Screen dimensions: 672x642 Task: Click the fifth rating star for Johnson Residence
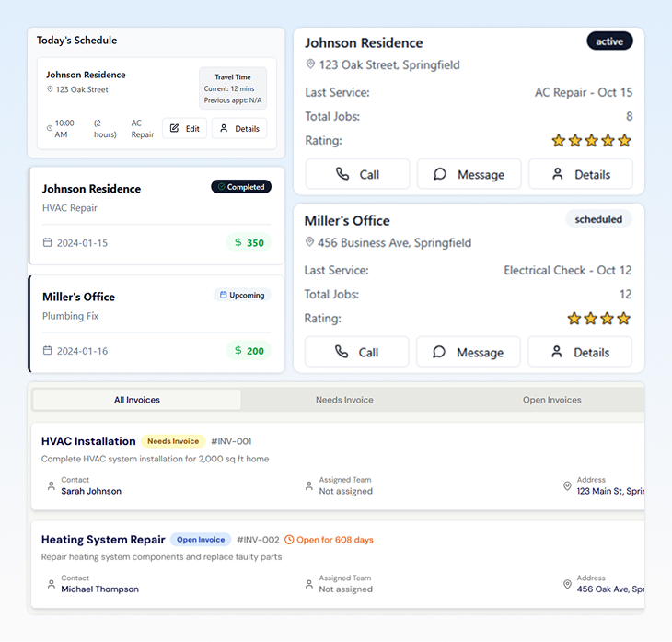coord(625,141)
